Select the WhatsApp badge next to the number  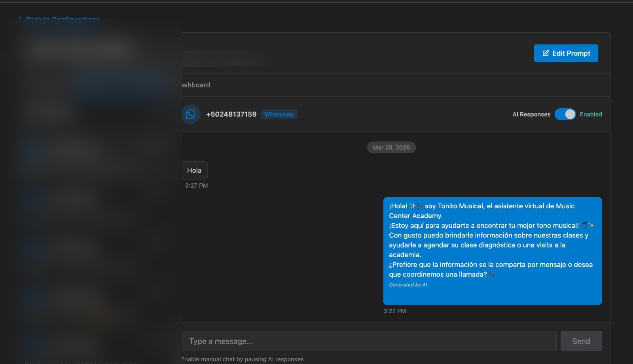click(x=279, y=114)
